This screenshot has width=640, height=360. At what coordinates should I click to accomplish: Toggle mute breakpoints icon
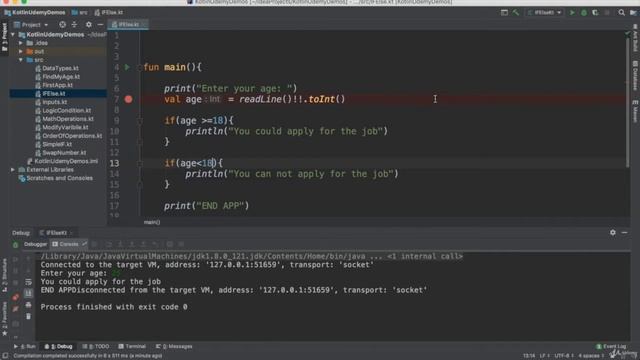16,309
